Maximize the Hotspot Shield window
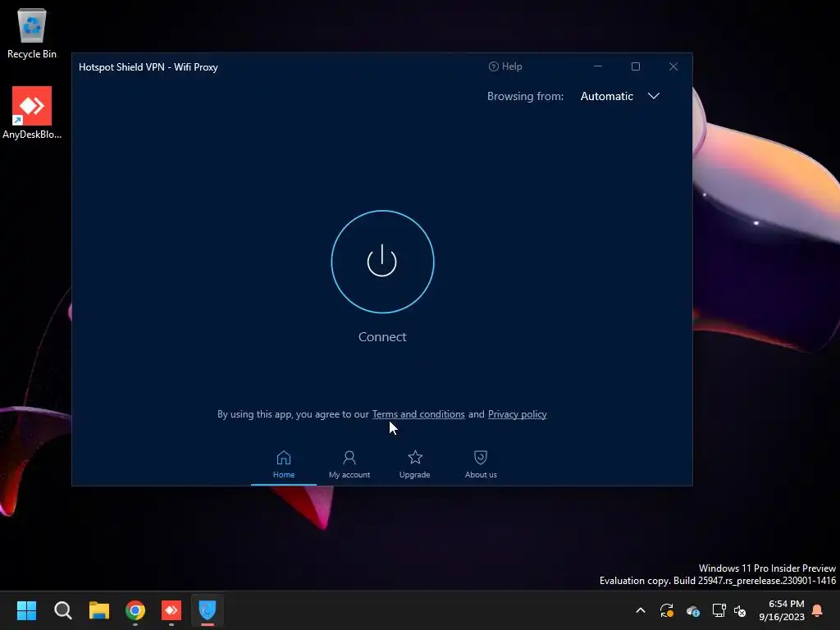The width and height of the screenshot is (840, 630). click(x=636, y=66)
